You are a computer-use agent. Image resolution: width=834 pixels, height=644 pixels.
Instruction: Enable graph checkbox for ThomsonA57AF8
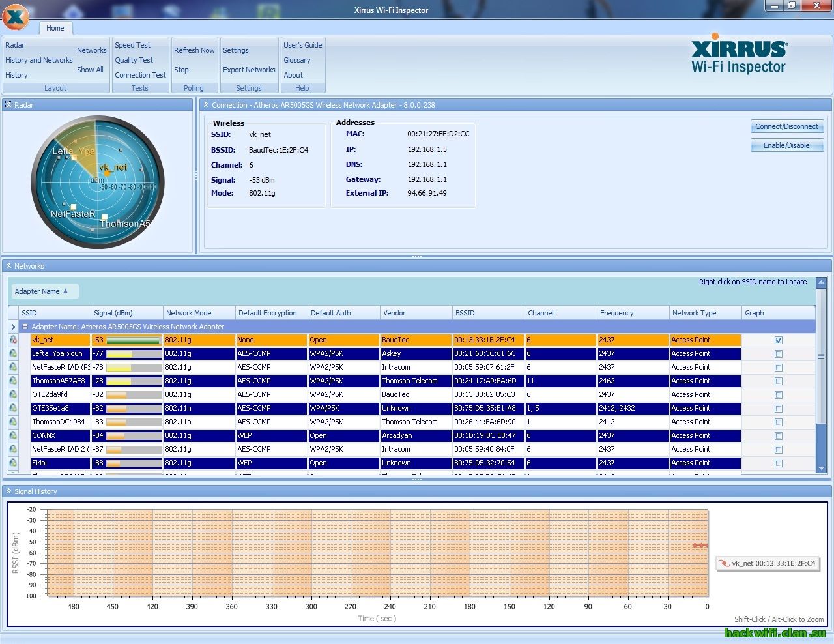pyautogui.click(x=779, y=381)
